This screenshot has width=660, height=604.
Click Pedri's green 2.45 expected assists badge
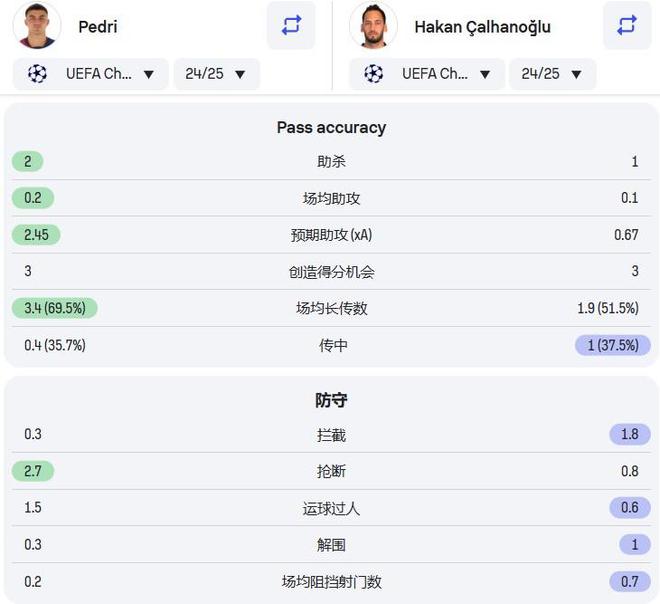pos(37,235)
